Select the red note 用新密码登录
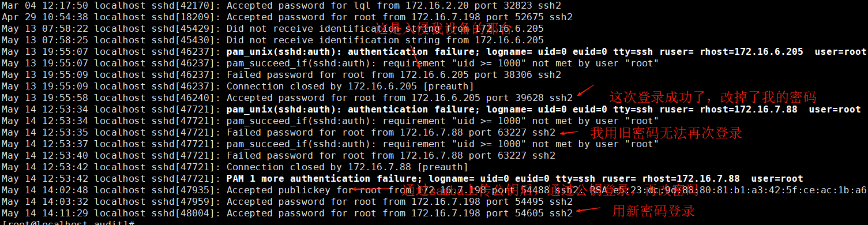Image resolution: width=868 pixels, height=225 pixels. tap(653, 211)
